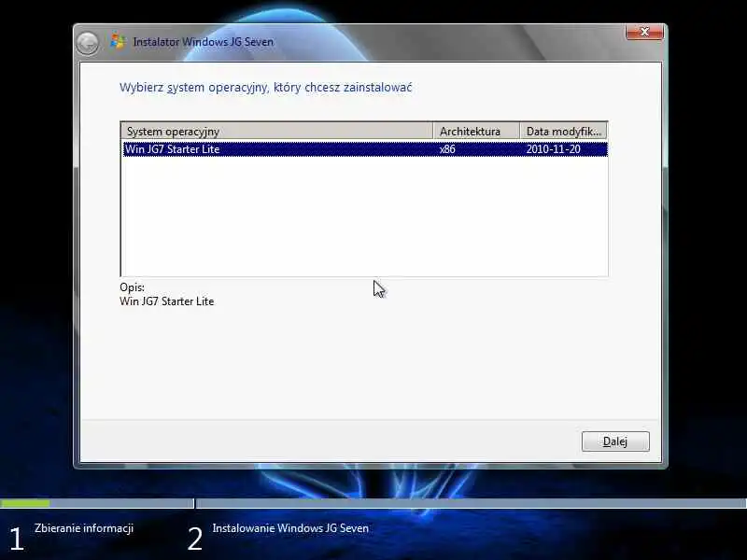Click the x86 architecture cell
The width and height of the screenshot is (747, 560).
click(x=447, y=149)
